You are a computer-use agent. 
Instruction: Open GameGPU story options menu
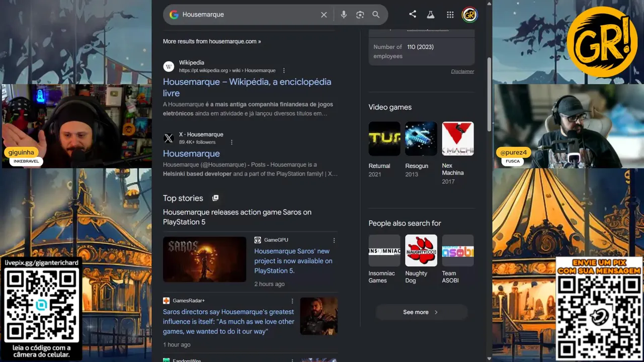tap(334, 240)
